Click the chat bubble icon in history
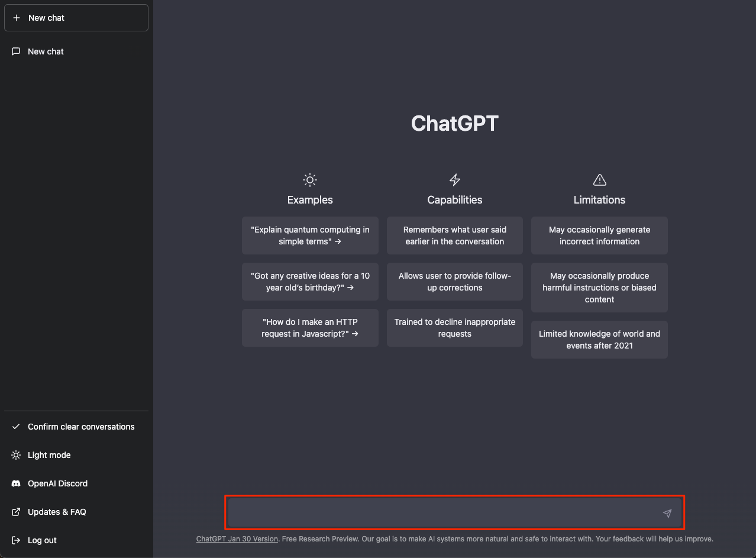Viewport: 756px width, 558px height. pyautogui.click(x=16, y=51)
